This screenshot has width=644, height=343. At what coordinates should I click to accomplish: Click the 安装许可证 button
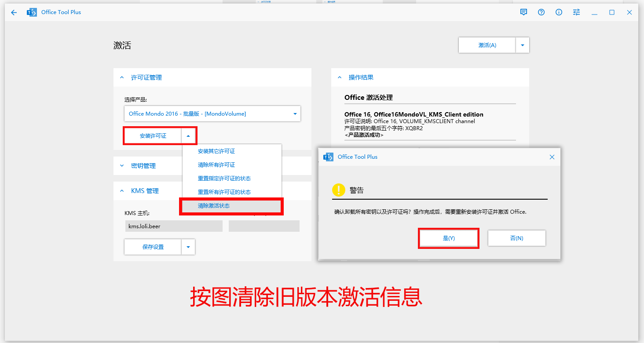tap(153, 135)
